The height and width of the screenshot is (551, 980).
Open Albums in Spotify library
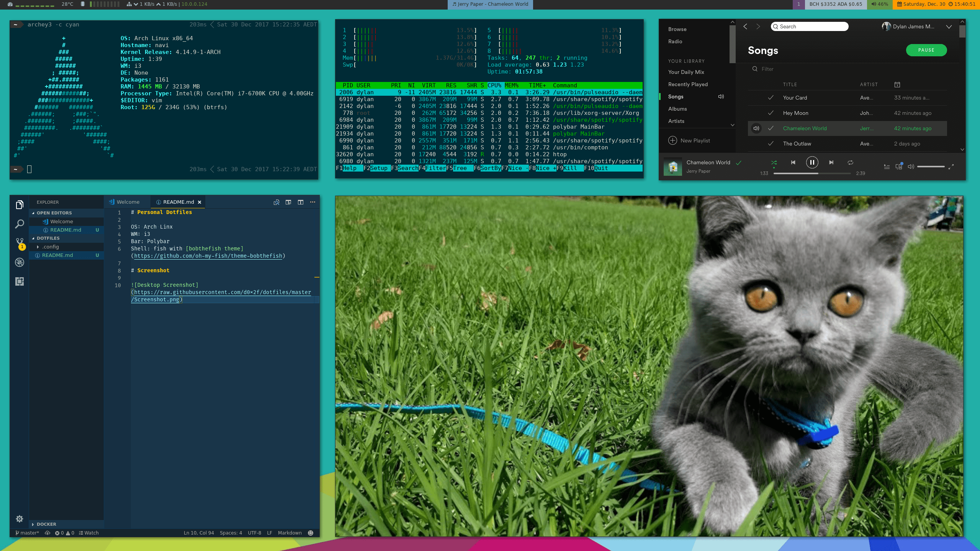tap(677, 109)
